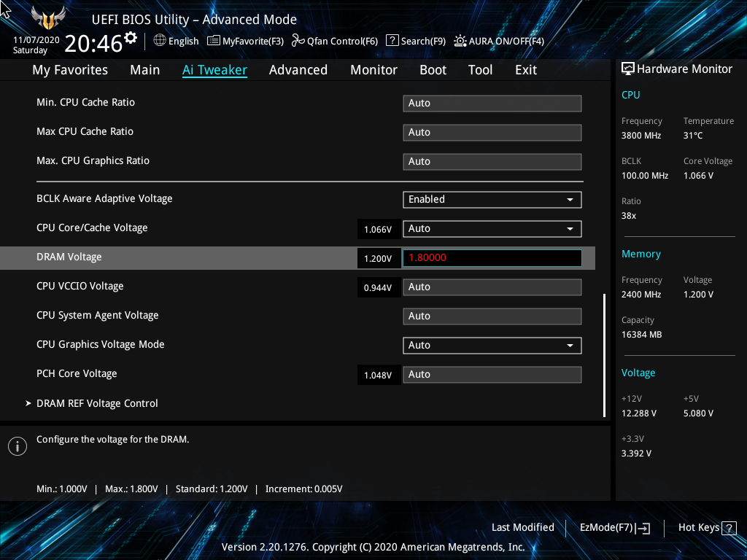Select the PCH Core Voltage label
The height and width of the screenshot is (560, 747).
click(77, 374)
